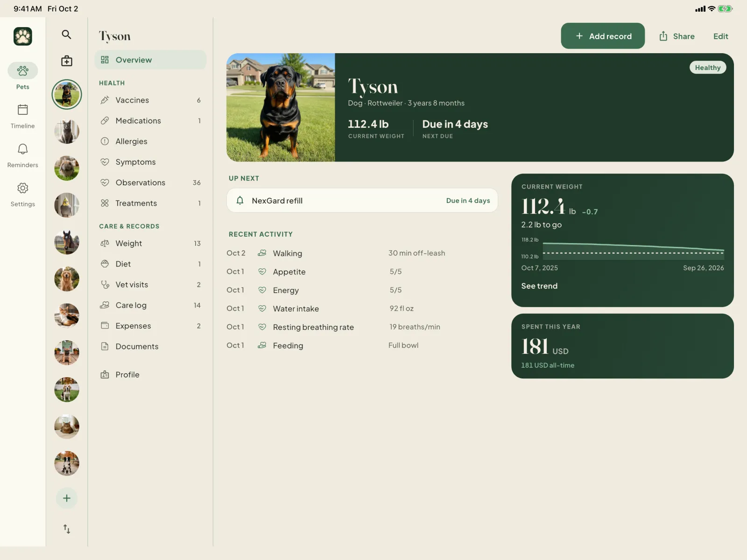Select Medications in Health section

coord(150,120)
